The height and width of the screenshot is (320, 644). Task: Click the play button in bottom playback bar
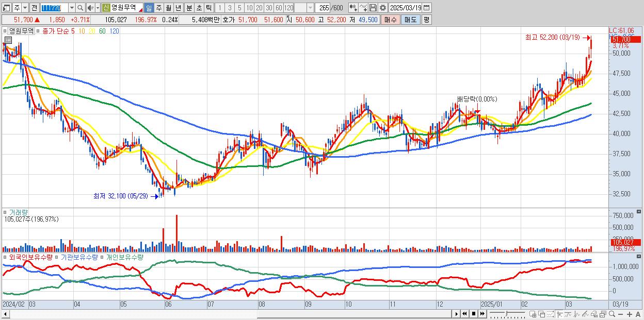coord(456,314)
